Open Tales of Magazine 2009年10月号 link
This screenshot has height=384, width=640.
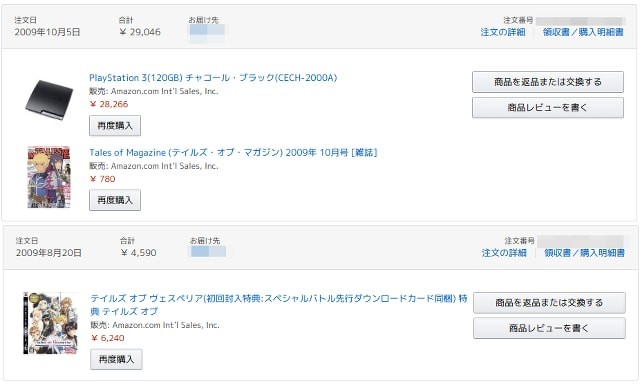pyautogui.click(x=233, y=153)
